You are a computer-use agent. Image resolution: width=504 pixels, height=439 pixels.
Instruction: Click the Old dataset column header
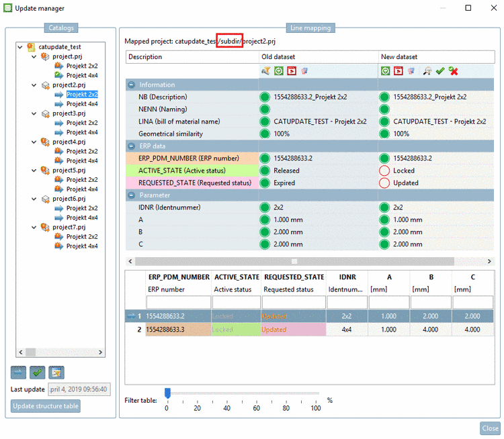coord(319,57)
